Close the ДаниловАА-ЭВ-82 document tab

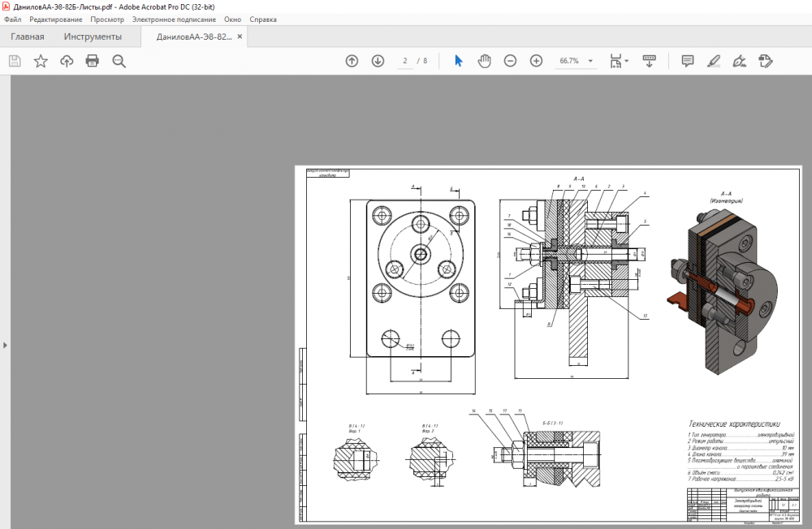click(240, 37)
